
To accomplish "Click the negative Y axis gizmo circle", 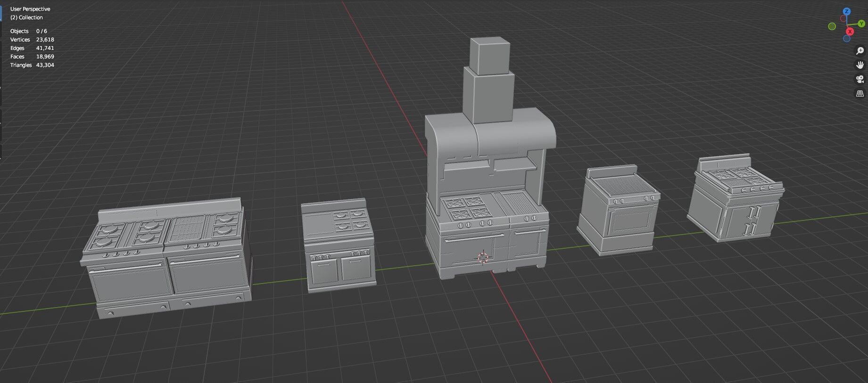I will click(832, 26).
